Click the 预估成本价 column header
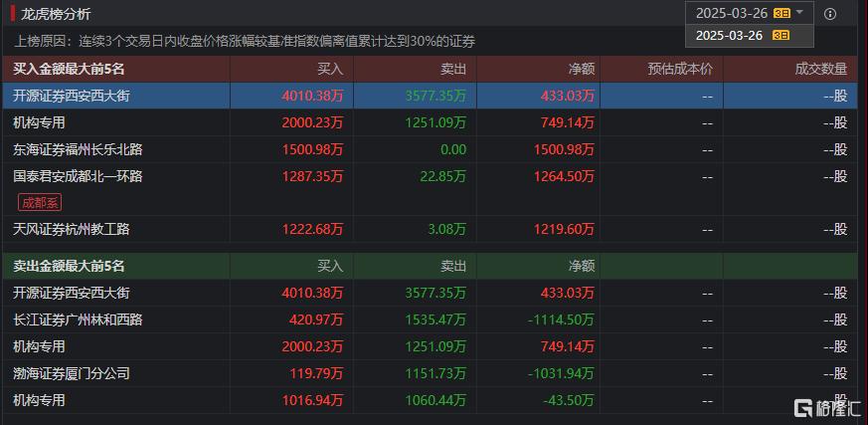 680,69
